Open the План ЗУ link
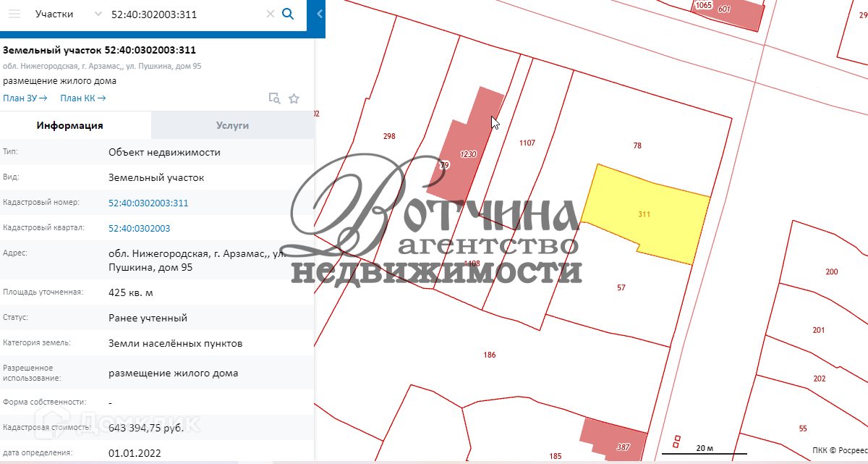 [x=25, y=98]
